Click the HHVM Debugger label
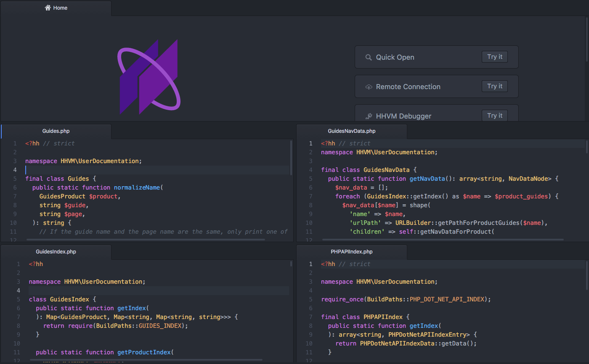The width and height of the screenshot is (589, 364). pos(403,116)
